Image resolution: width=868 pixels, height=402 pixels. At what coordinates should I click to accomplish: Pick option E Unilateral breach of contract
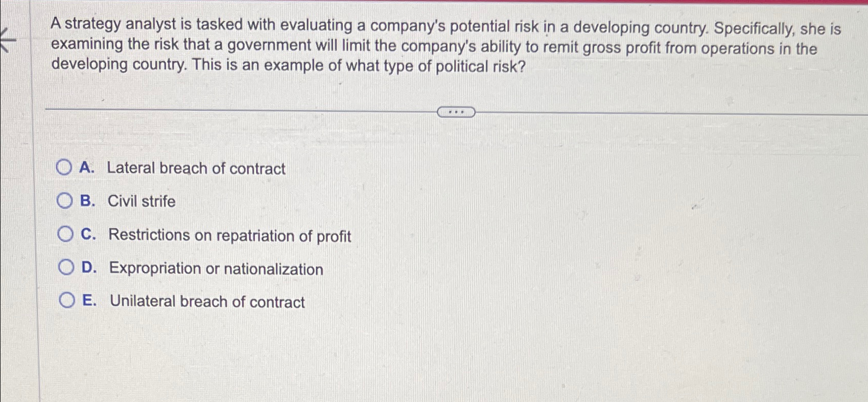coord(67,301)
